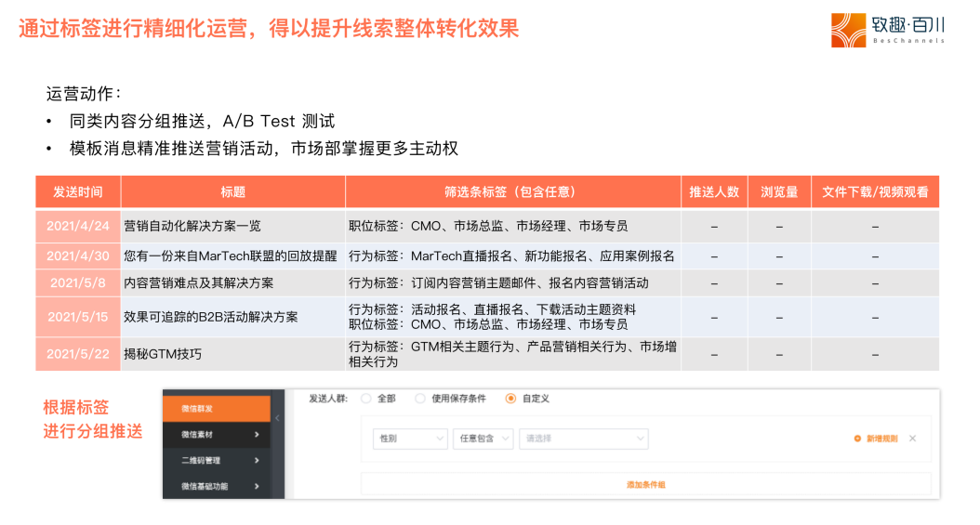
Task: Click the MarTech直播报名 tag cell
Action: point(512,256)
